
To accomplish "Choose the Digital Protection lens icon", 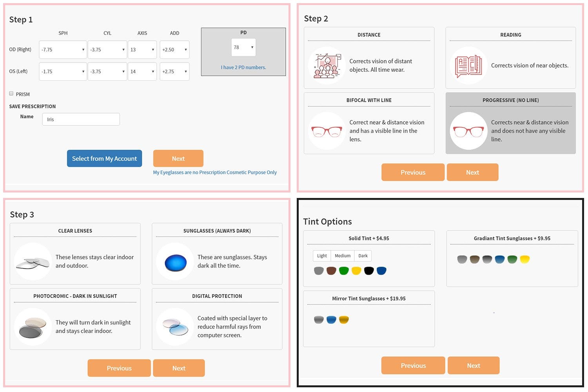I will 175,327.
